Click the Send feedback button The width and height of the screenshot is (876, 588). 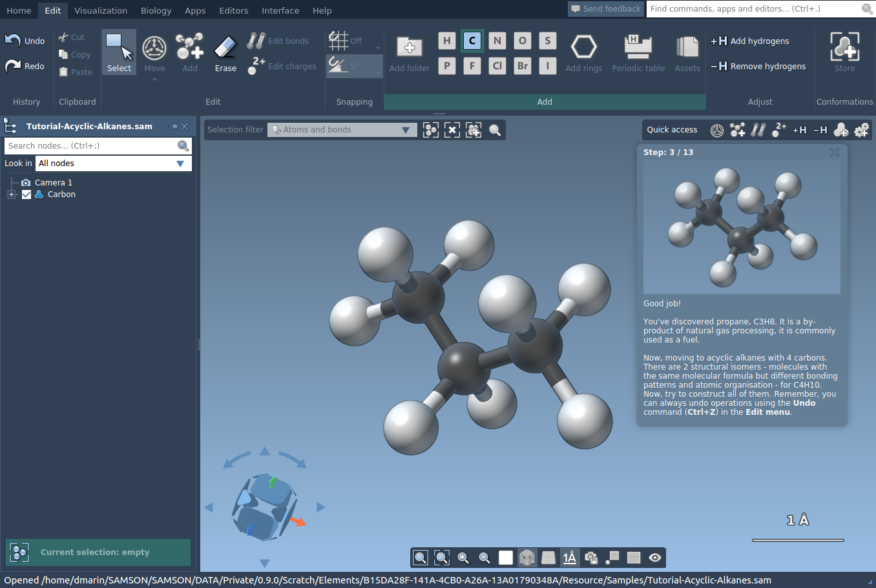point(605,8)
